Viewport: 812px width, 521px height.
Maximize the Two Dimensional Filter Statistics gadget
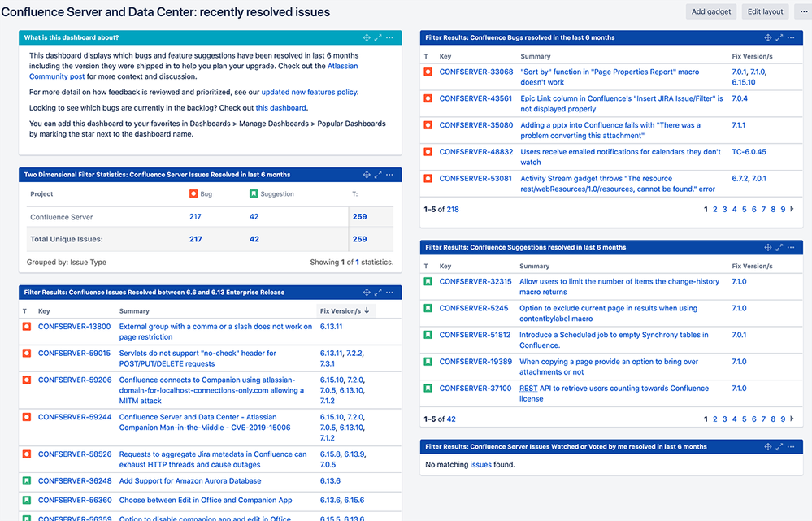tap(378, 175)
